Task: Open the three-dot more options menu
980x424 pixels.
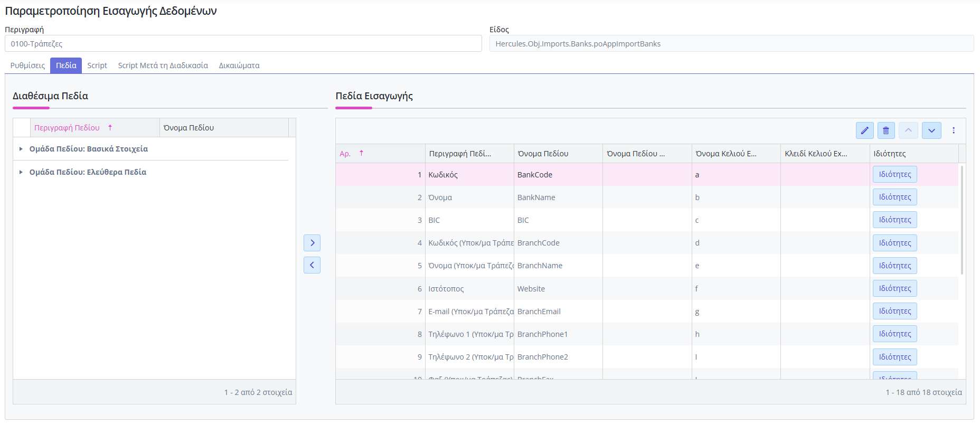Action: pos(954,130)
